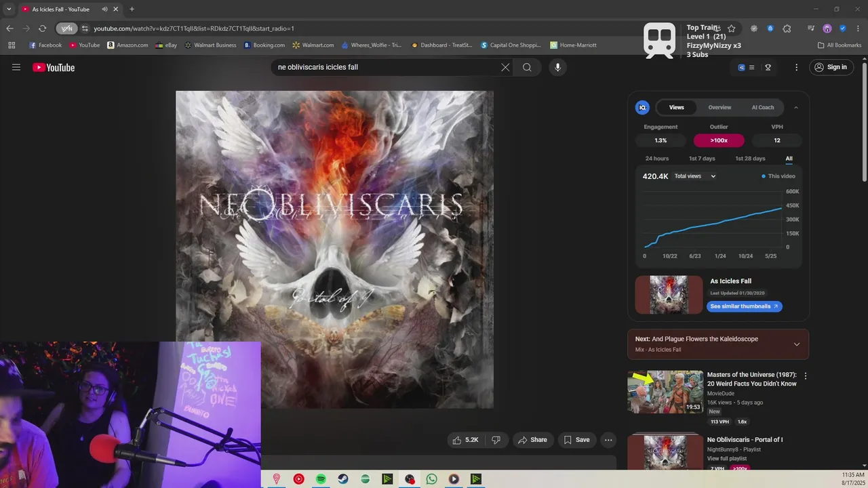
Task: Click the As Icicles Fall thumbnail in vidIQ
Action: [x=669, y=294]
